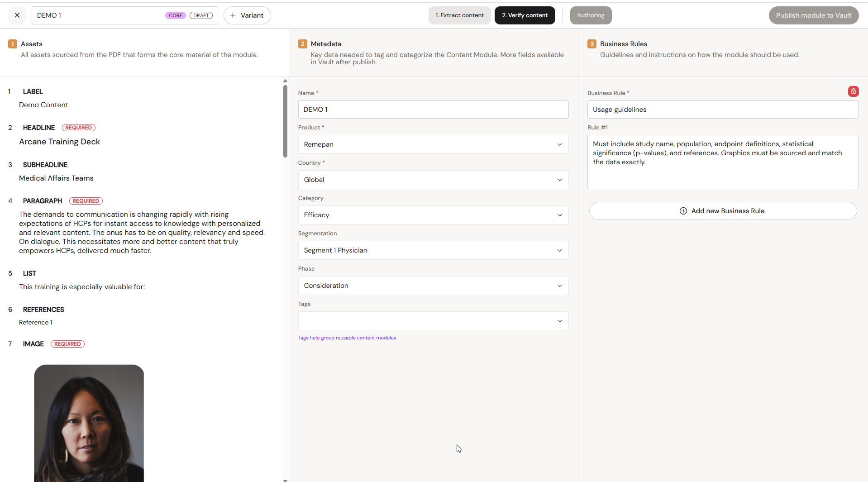Select the portrait image thumbnail
Viewport: 868px width, 482px height.
point(89,423)
